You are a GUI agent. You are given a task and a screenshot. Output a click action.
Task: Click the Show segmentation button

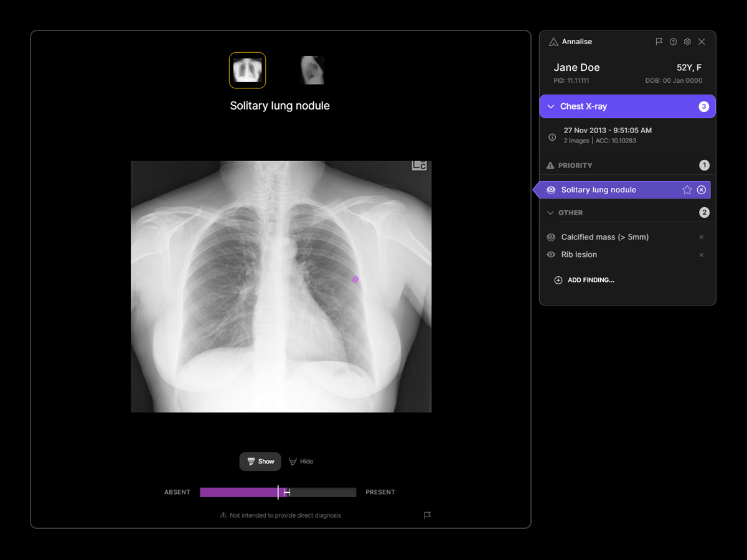click(x=260, y=461)
